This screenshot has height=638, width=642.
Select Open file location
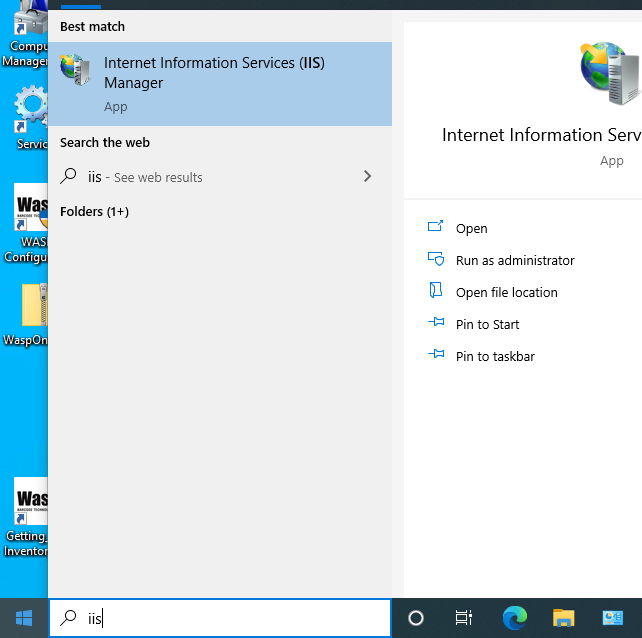(x=506, y=292)
